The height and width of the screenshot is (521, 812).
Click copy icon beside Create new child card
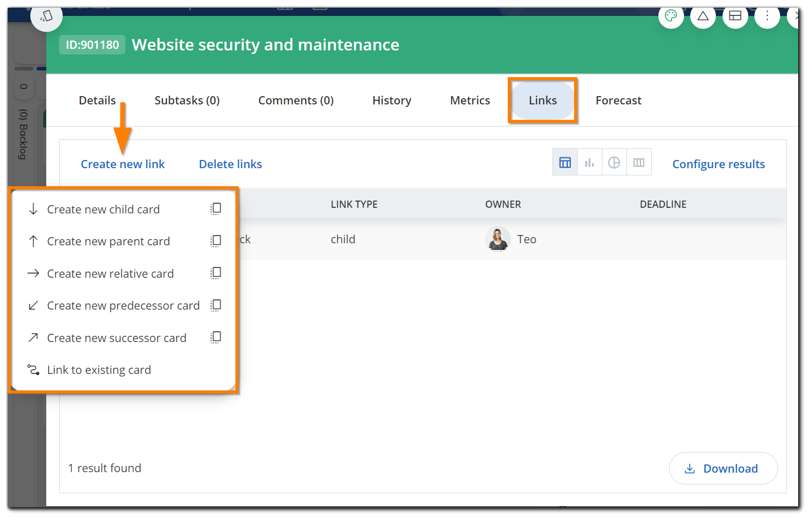[216, 209]
